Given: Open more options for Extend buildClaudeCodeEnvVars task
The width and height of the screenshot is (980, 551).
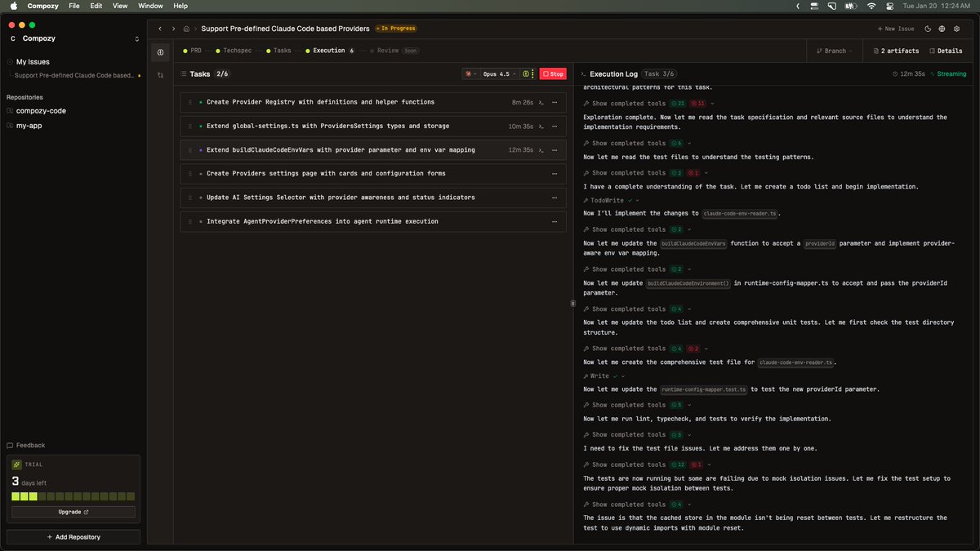Looking at the screenshot, I should [x=555, y=150].
